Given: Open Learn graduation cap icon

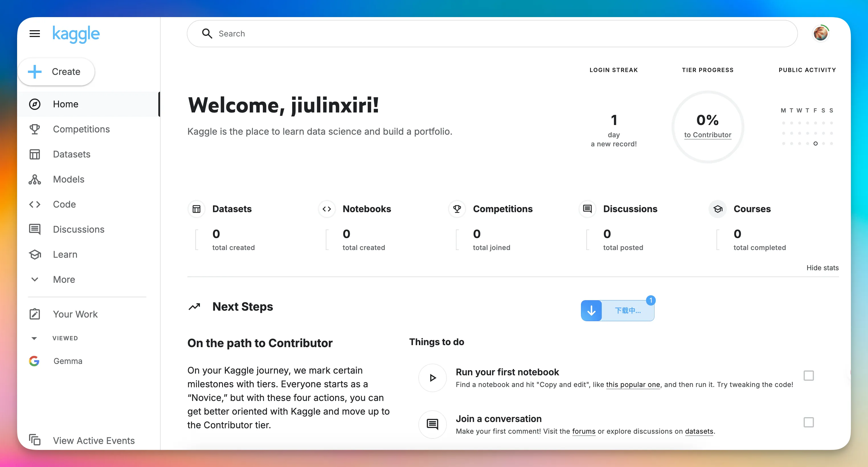Looking at the screenshot, I should 35,254.
